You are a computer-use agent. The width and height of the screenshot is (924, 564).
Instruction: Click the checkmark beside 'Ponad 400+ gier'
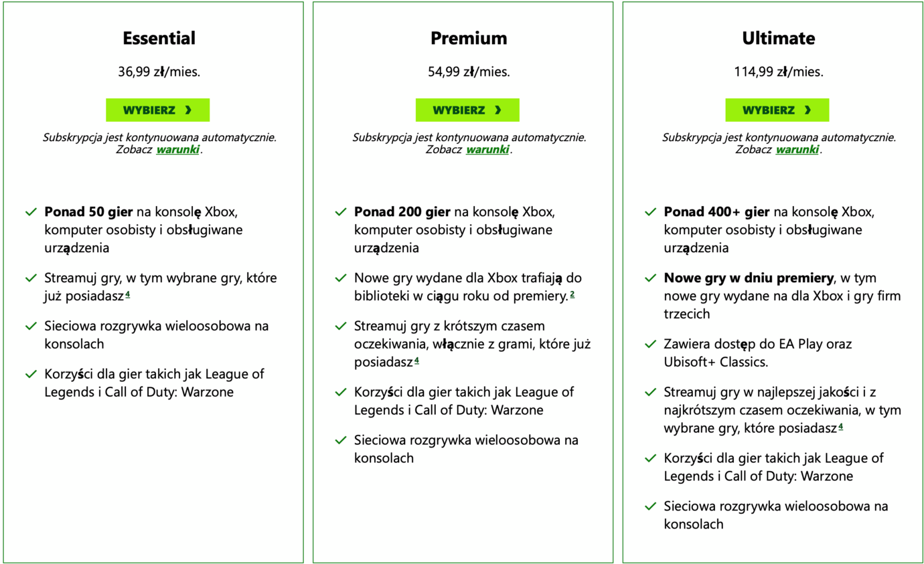coord(650,212)
